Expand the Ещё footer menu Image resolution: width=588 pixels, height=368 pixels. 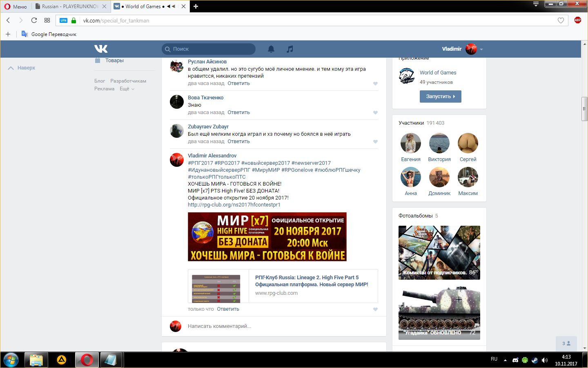tap(127, 89)
